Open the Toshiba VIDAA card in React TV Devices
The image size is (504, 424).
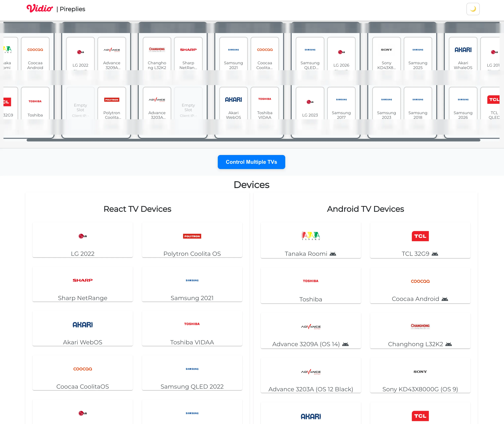192,328
